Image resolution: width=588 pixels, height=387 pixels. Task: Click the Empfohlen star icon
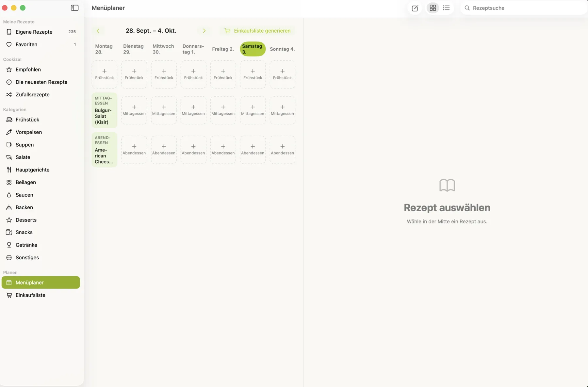9,70
